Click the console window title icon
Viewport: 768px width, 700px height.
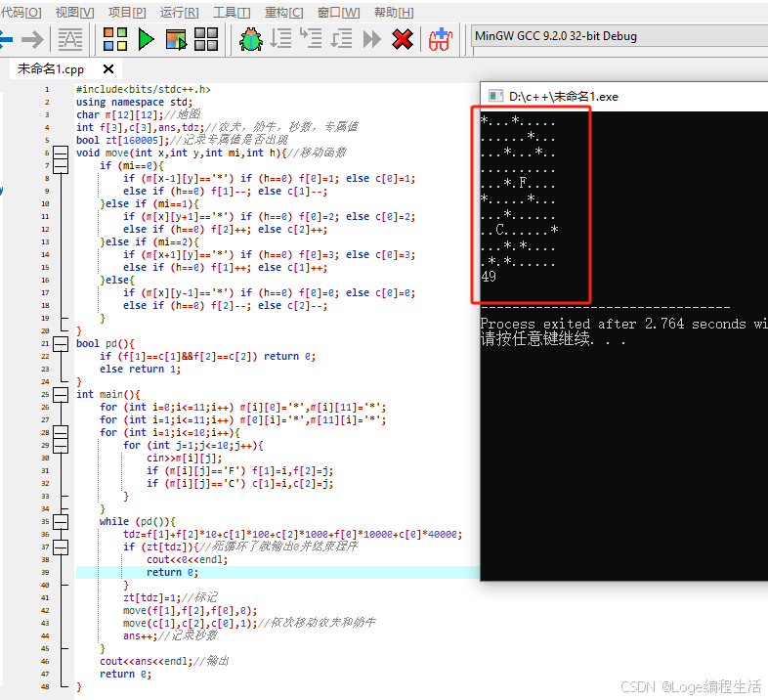(x=496, y=96)
